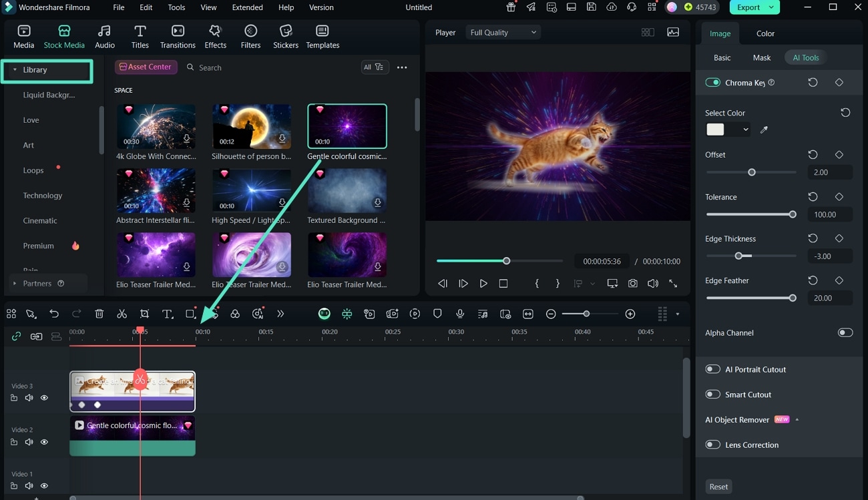Select the Crop tool in timeline toolbar

[144, 314]
